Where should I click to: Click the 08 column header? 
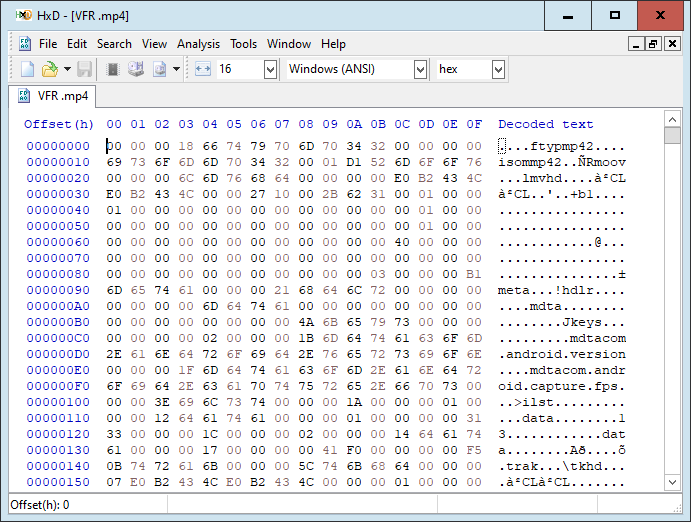click(306, 124)
